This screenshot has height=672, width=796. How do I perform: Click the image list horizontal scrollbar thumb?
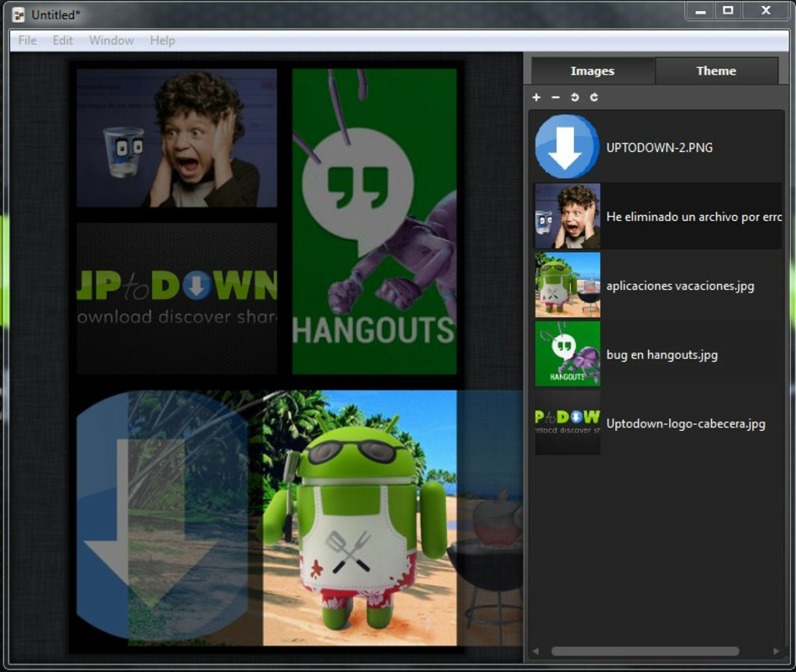[646, 651]
